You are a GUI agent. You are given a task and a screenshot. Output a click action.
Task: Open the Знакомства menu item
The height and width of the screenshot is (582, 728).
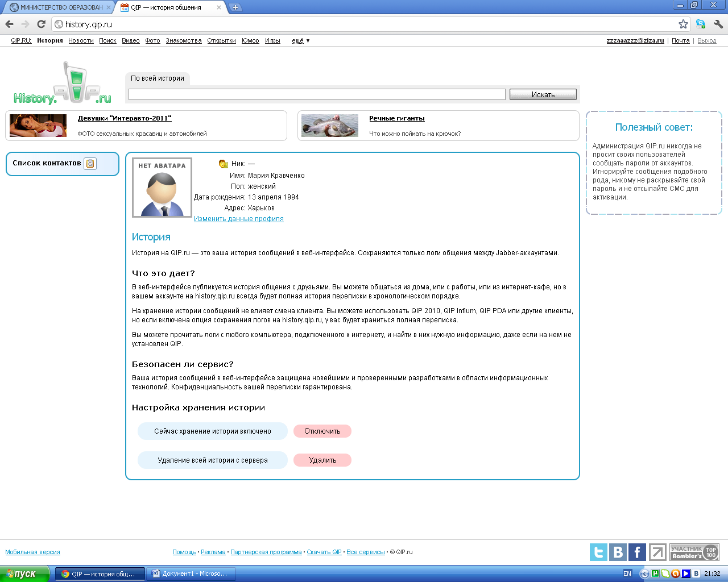[x=184, y=40]
